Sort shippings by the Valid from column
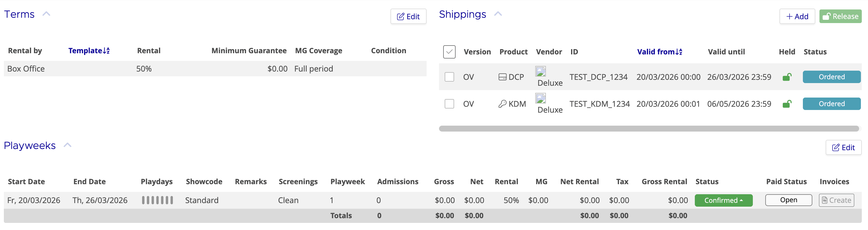 pos(659,52)
